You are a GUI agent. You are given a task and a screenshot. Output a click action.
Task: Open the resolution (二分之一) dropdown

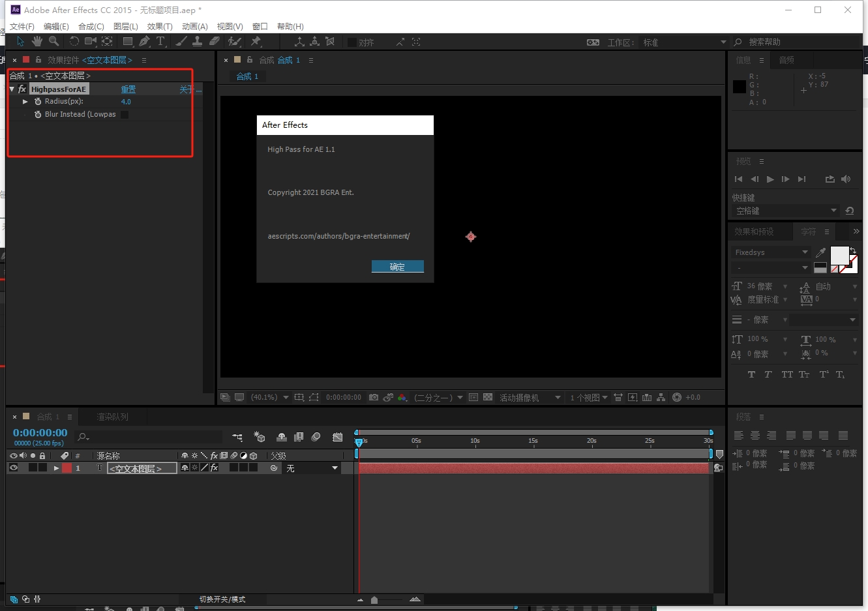click(x=439, y=397)
